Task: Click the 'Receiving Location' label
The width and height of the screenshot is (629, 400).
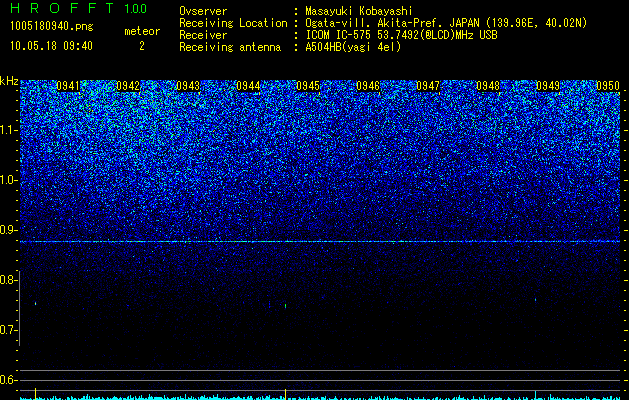Action: click(233, 23)
